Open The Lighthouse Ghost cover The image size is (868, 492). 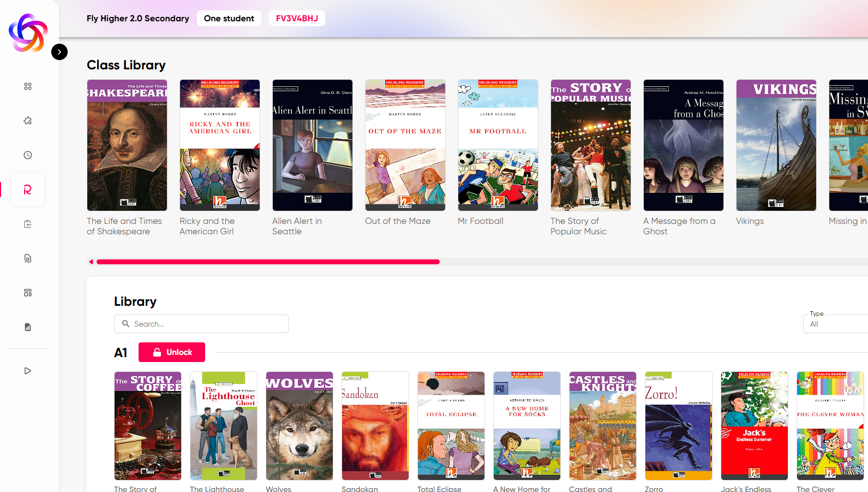click(x=224, y=426)
